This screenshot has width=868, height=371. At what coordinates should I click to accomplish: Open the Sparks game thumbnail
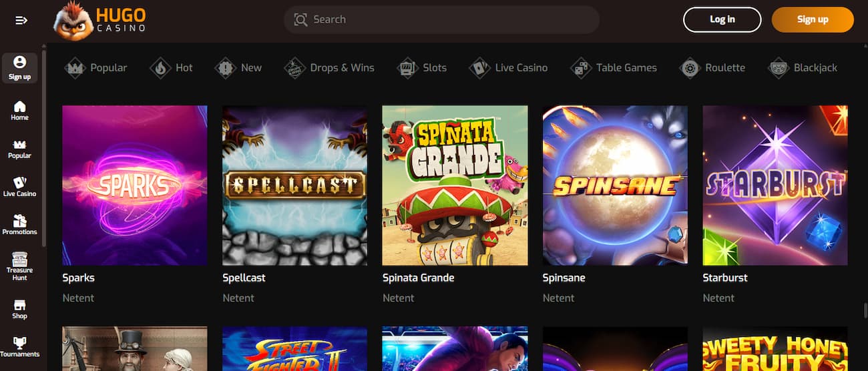tap(135, 185)
